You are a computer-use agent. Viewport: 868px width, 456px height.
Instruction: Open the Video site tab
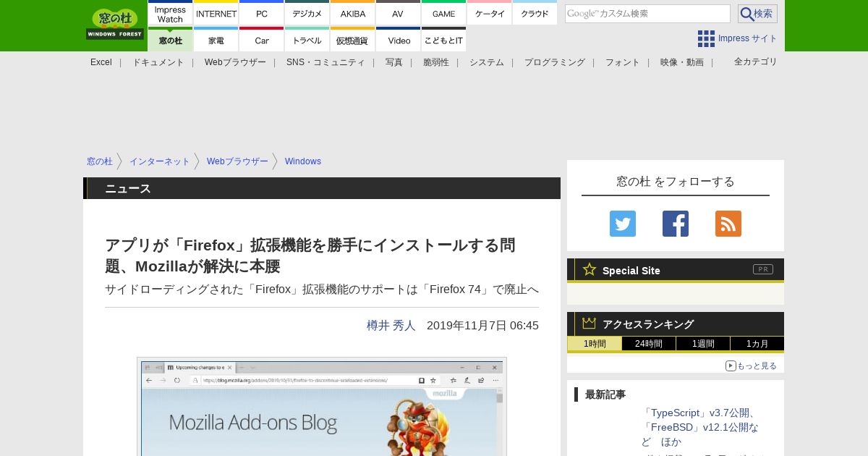pyautogui.click(x=399, y=40)
